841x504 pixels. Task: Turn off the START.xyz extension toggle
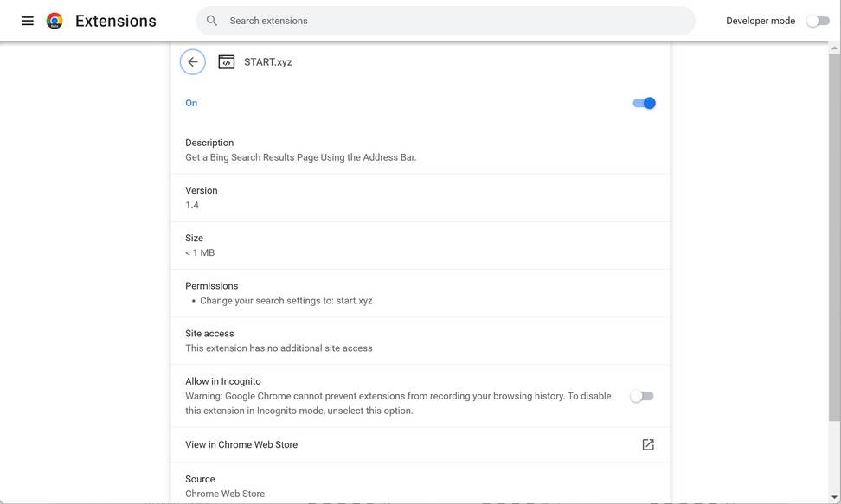click(644, 103)
